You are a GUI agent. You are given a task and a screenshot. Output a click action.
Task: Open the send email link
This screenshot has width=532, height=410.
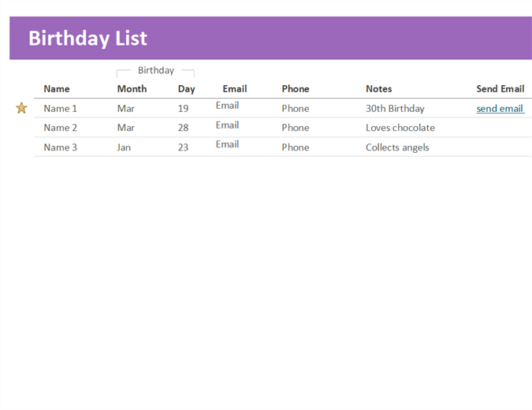[500, 109]
